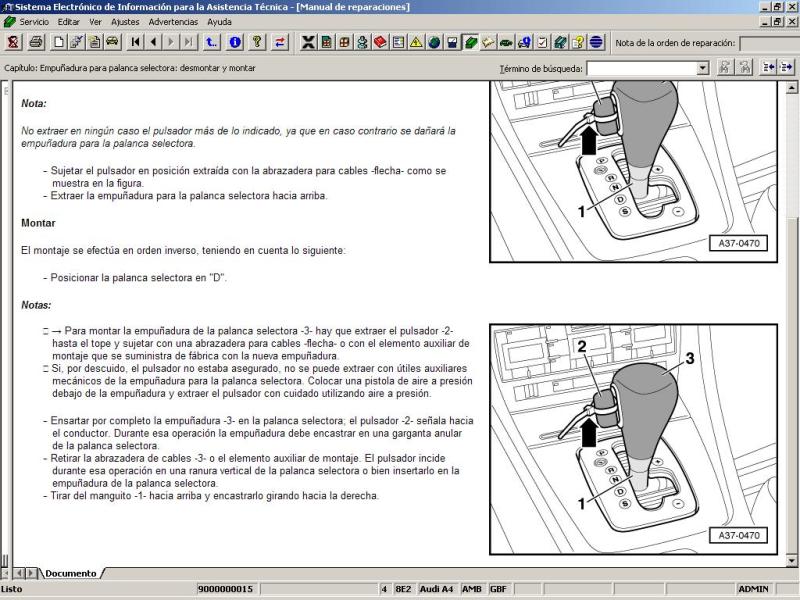
Task: Click 'GBF' in the status bar
Action: click(x=498, y=589)
